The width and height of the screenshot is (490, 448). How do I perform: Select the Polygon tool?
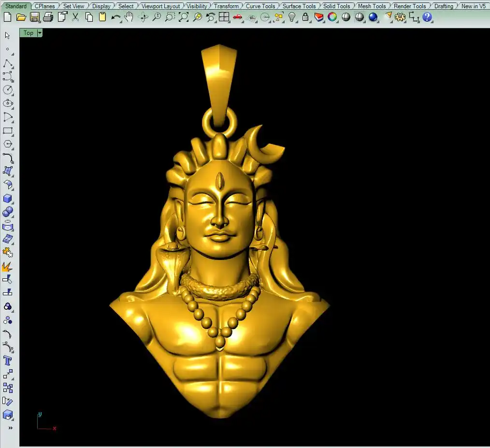8,144
